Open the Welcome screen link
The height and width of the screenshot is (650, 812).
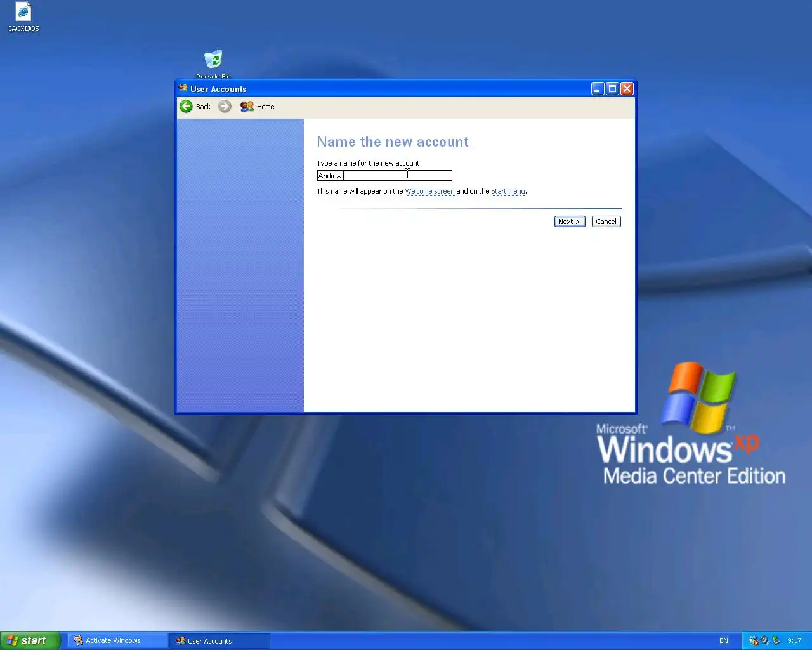429,191
